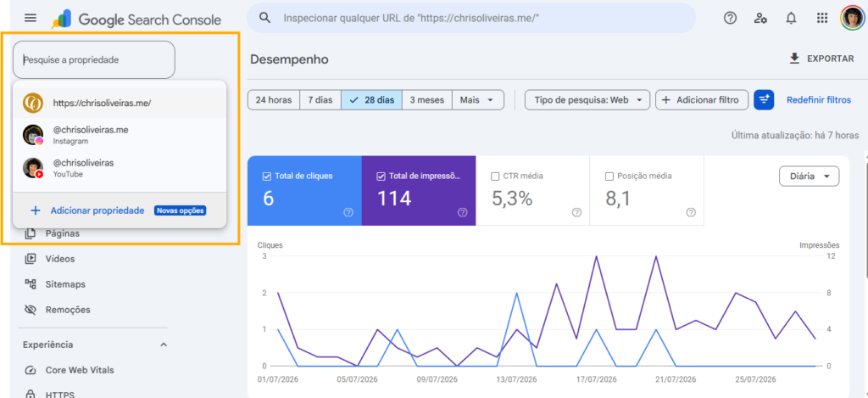Collapse the Experiência section
This screenshot has width=868, height=398.
point(164,345)
